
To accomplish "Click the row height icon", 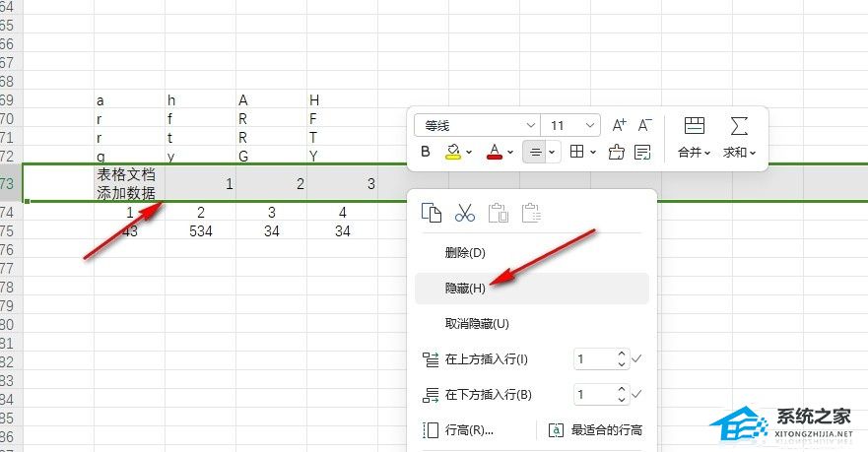I will pyautogui.click(x=431, y=430).
